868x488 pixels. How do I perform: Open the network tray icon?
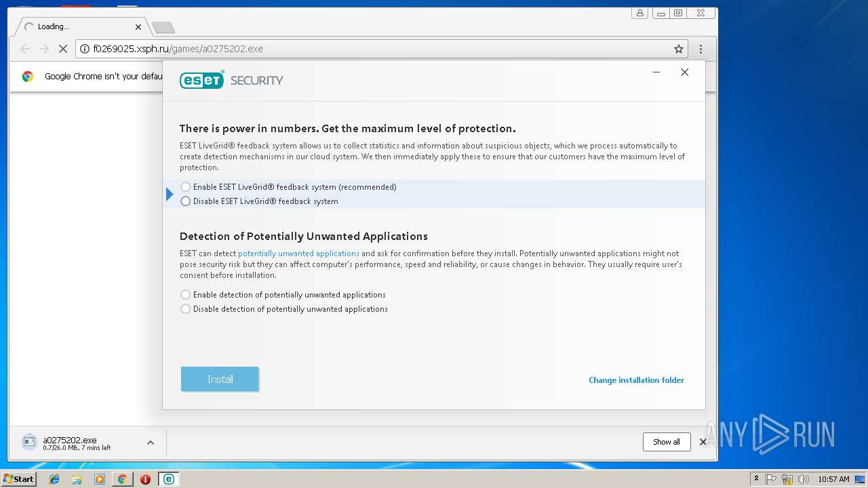pos(787,479)
